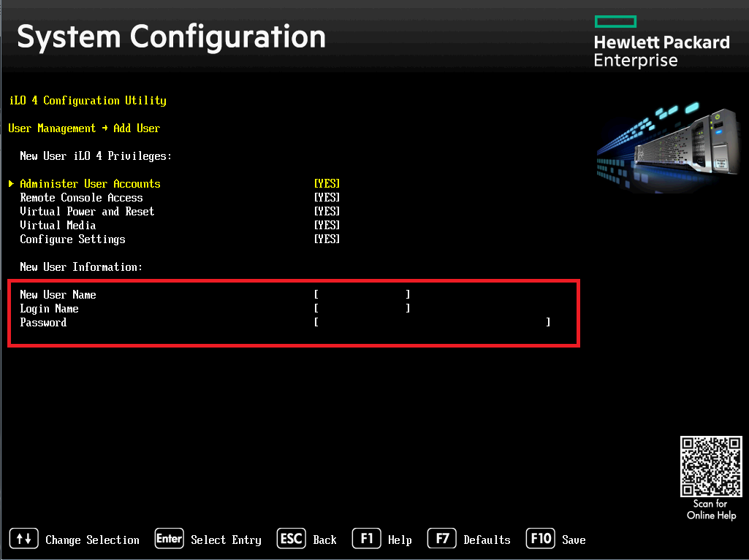The width and height of the screenshot is (749, 560).
Task: Click the New User Name input field
Action: point(362,294)
